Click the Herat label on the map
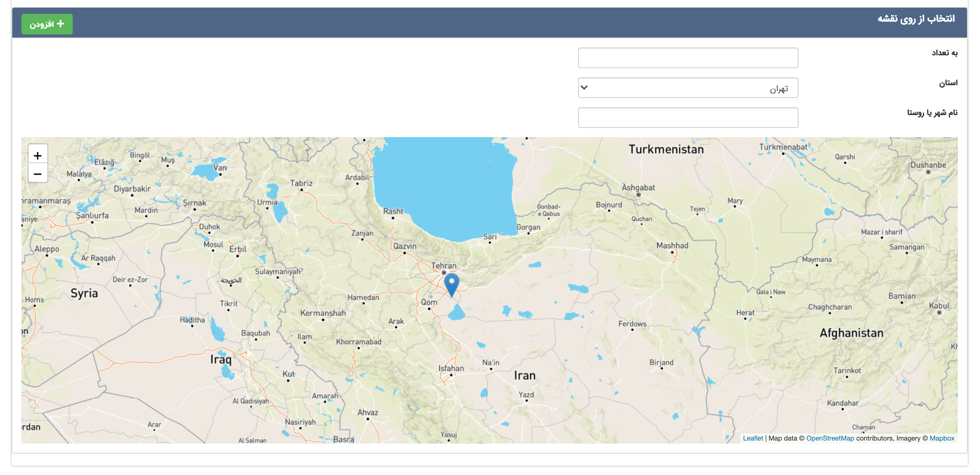The image size is (980, 475). (x=745, y=313)
